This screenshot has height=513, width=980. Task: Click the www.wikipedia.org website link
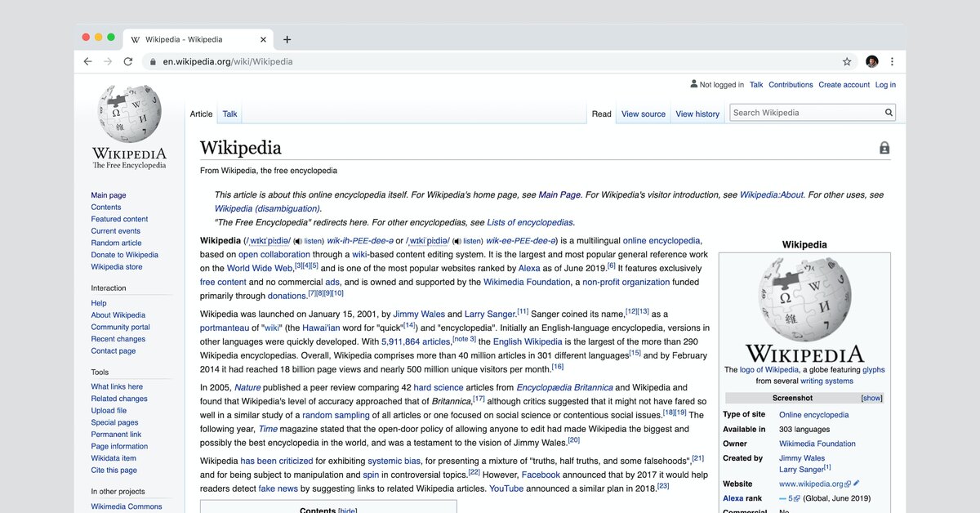(811, 484)
